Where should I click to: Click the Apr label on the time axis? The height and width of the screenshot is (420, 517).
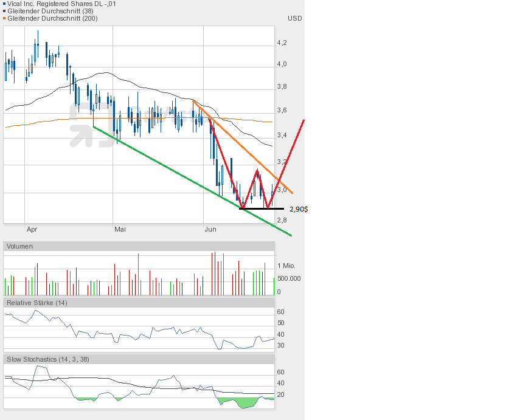pos(32,229)
